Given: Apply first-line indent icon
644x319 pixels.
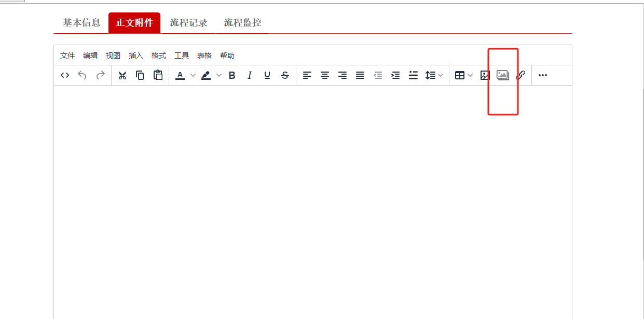Looking at the screenshot, I should [x=413, y=75].
